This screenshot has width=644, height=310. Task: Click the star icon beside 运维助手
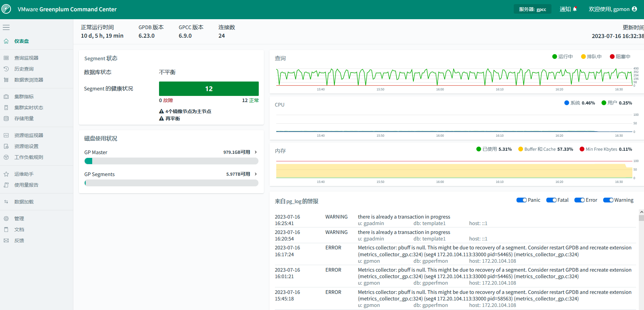pos(6,174)
